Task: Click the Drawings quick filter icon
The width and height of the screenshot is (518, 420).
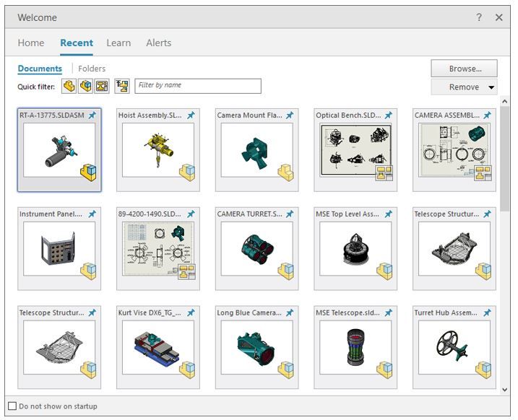Action: 102,87
